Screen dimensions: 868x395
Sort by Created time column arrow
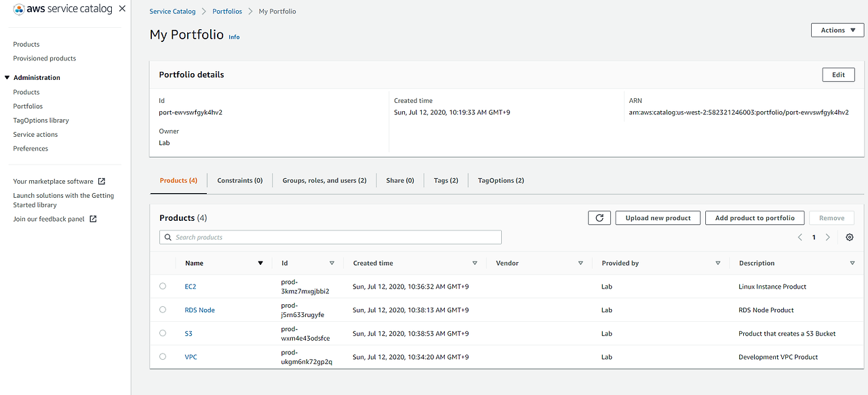475,263
